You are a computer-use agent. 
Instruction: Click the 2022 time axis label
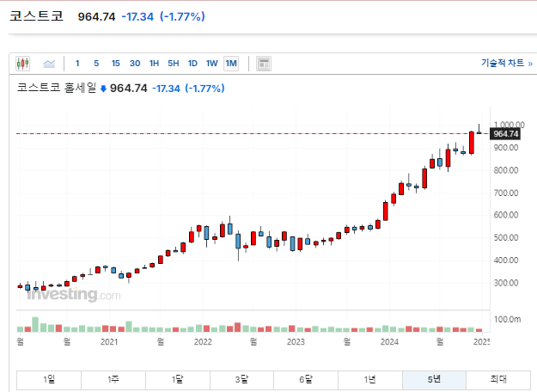(x=203, y=341)
